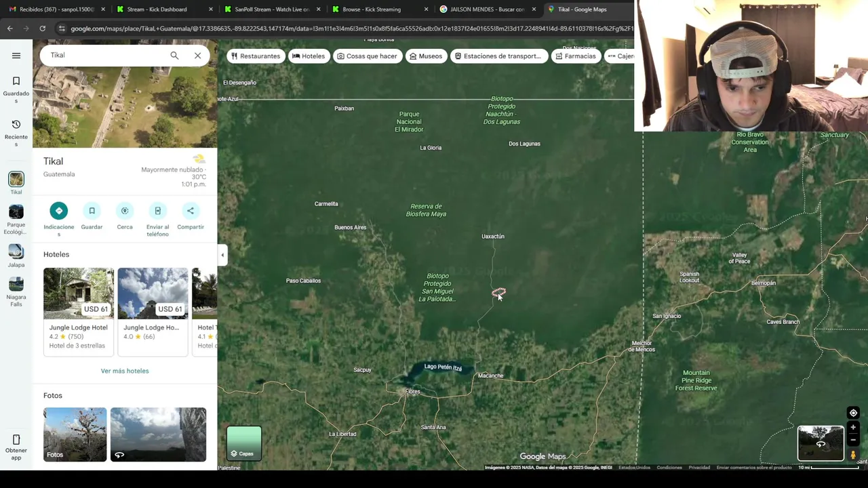This screenshot has height=488, width=868.
Task: Open the Jungle Lodge Ho... second hotel card
Action: tap(153, 312)
